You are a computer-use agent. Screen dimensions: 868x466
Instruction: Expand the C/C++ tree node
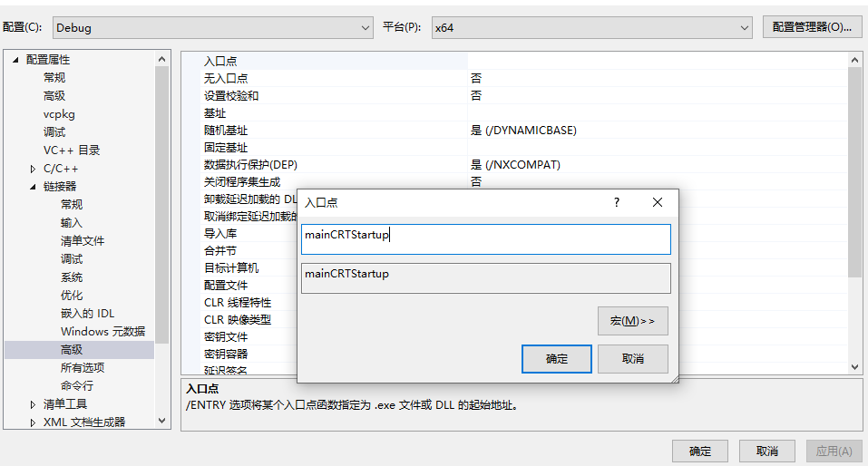point(33,169)
